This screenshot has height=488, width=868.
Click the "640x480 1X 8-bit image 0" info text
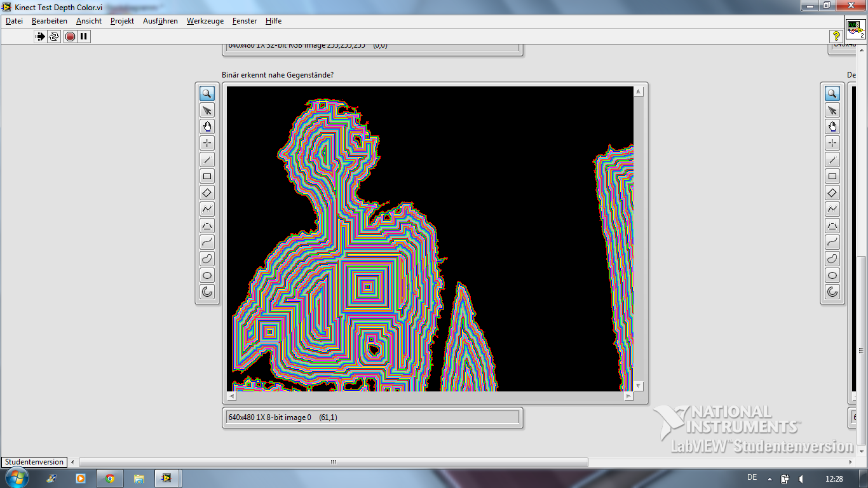pyautogui.click(x=269, y=417)
